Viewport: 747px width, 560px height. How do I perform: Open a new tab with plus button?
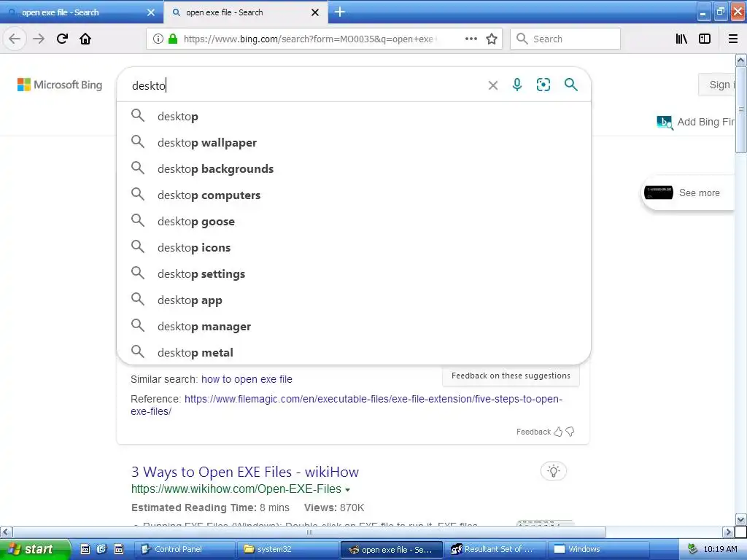coord(340,12)
